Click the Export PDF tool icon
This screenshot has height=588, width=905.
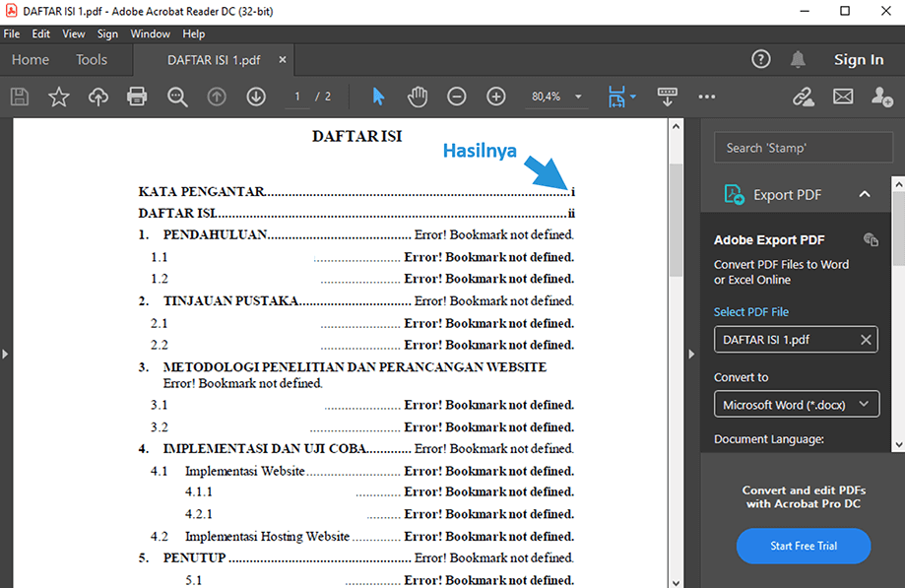[x=735, y=194]
